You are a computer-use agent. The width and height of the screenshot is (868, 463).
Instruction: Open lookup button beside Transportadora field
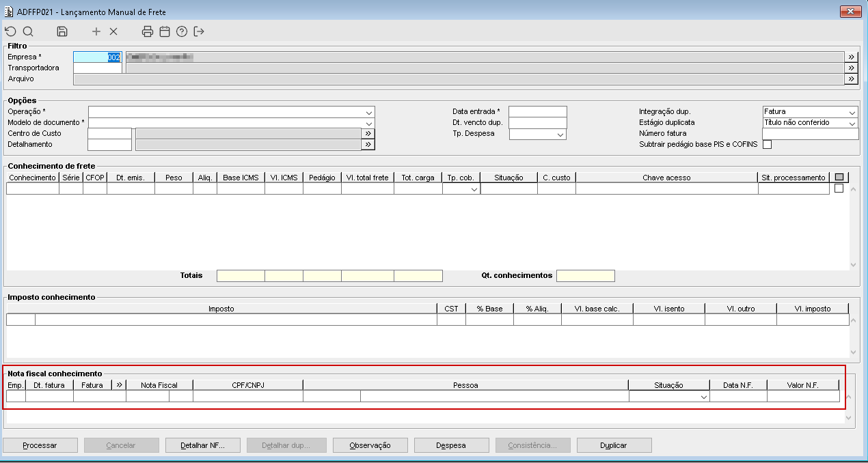pyautogui.click(x=852, y=68)
